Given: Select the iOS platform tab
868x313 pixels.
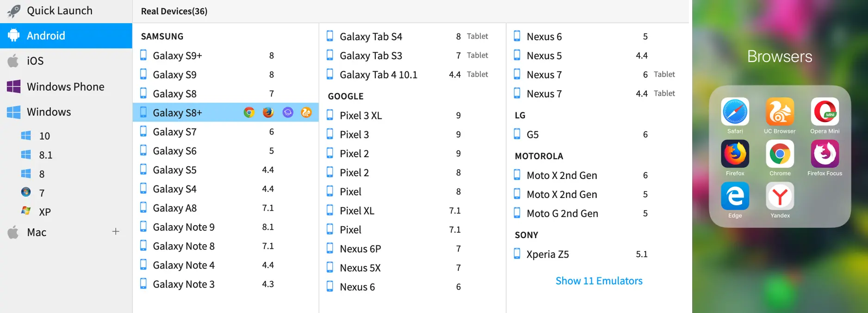Looking at the screenshot, I should pos(35,61).
